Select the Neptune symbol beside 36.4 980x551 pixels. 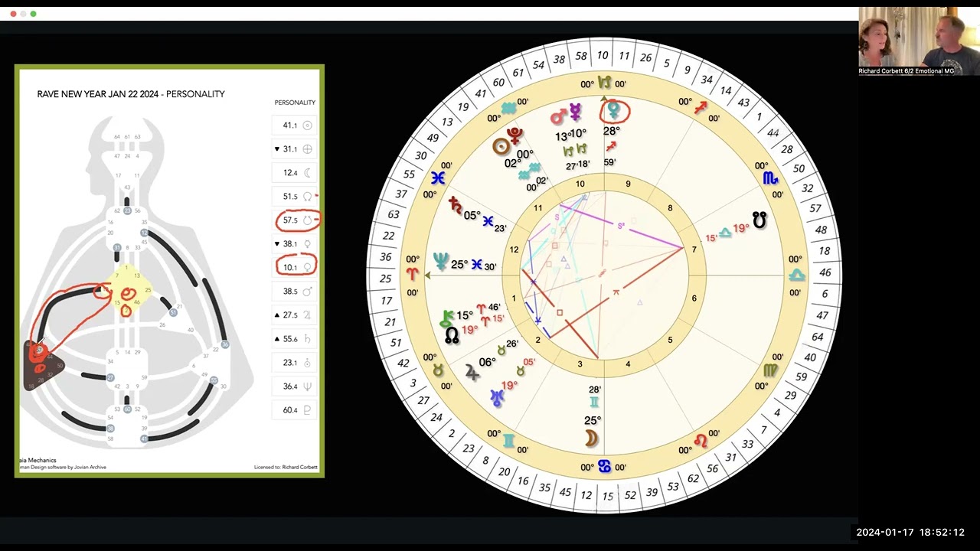click(x=308, y=386)
